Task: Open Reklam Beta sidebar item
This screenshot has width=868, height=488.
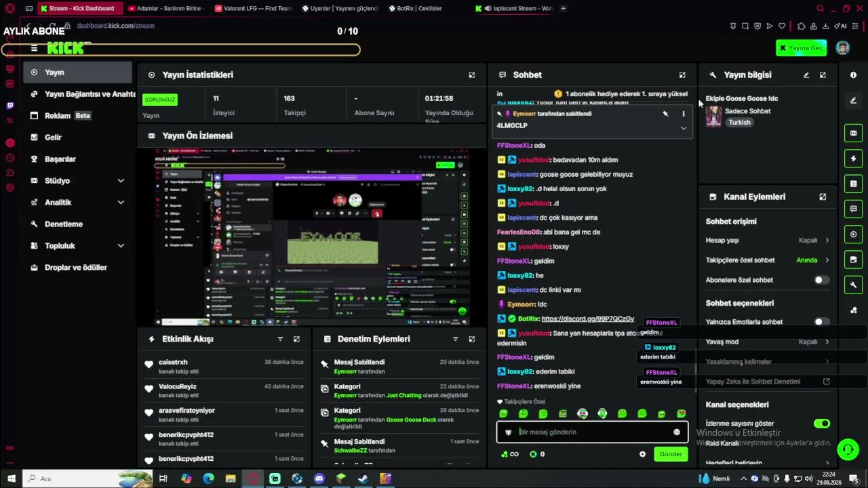Action: [78, 116]
